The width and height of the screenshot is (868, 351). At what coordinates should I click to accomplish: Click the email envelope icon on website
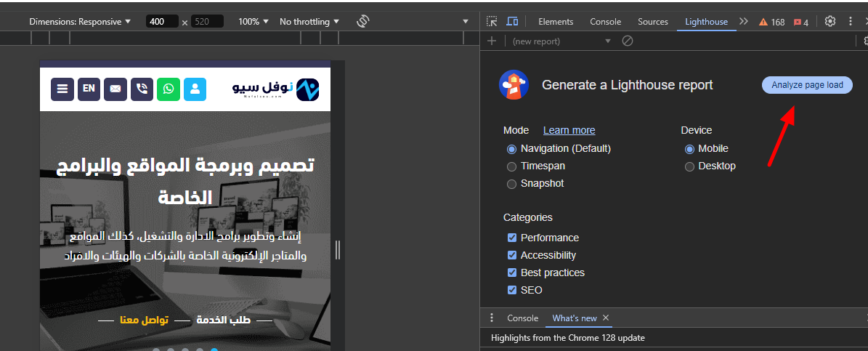pyautogui.click(x=115, y=89)
